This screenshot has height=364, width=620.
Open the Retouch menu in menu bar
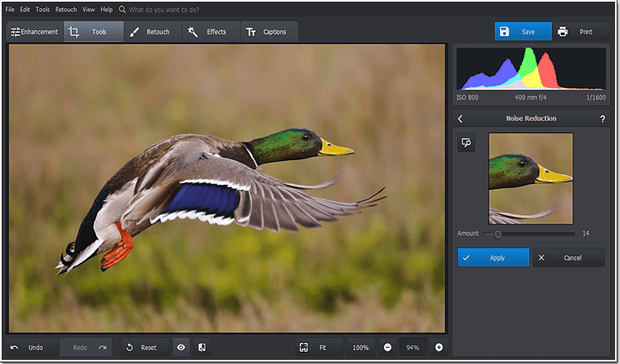point(66,9)
